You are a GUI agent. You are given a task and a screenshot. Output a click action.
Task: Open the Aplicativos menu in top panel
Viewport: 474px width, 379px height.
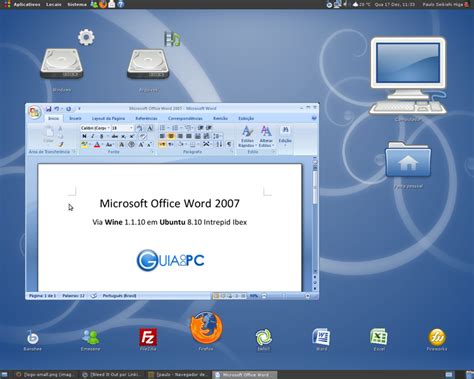click(27, 4)
